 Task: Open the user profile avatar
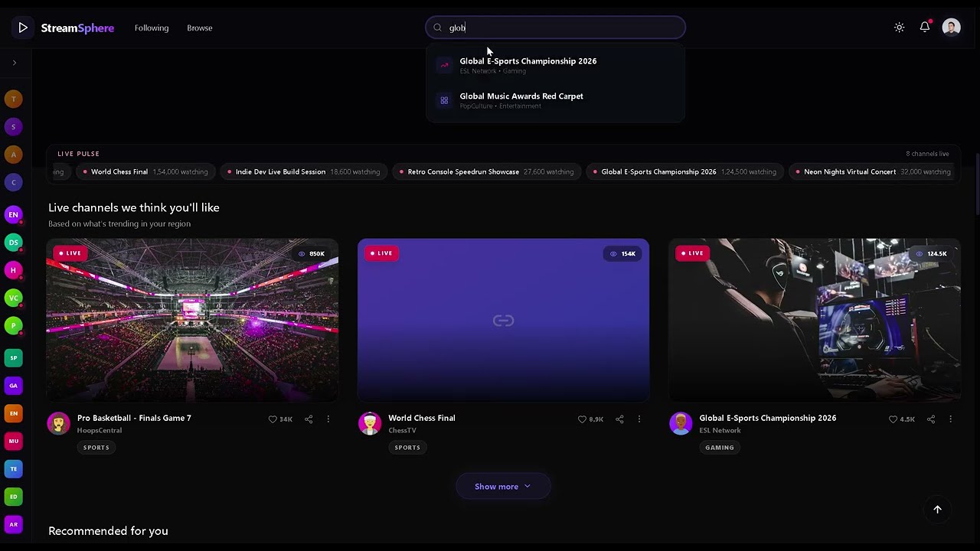pyautogui.click(x=951, y=28)
